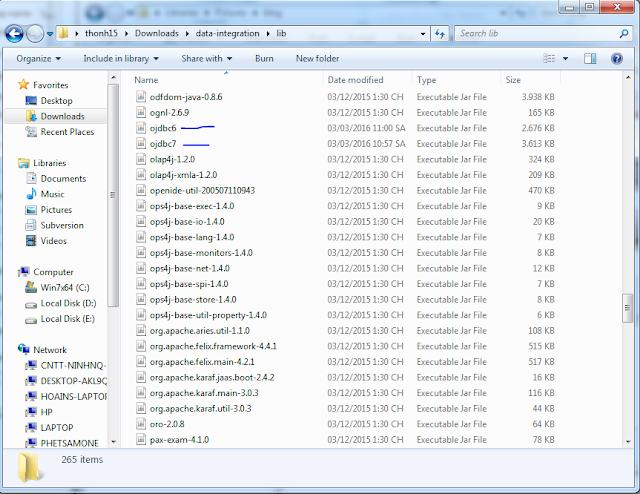Click the Burn toolbar button
Image resolution: width=640 pixels, height=494 pixels.
(264, 59)
